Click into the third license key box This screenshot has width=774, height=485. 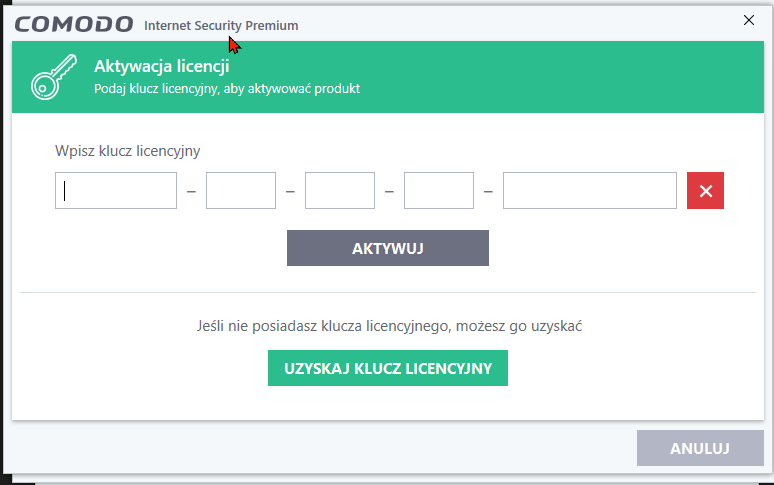pyautogui.click(x=340, y=190)
